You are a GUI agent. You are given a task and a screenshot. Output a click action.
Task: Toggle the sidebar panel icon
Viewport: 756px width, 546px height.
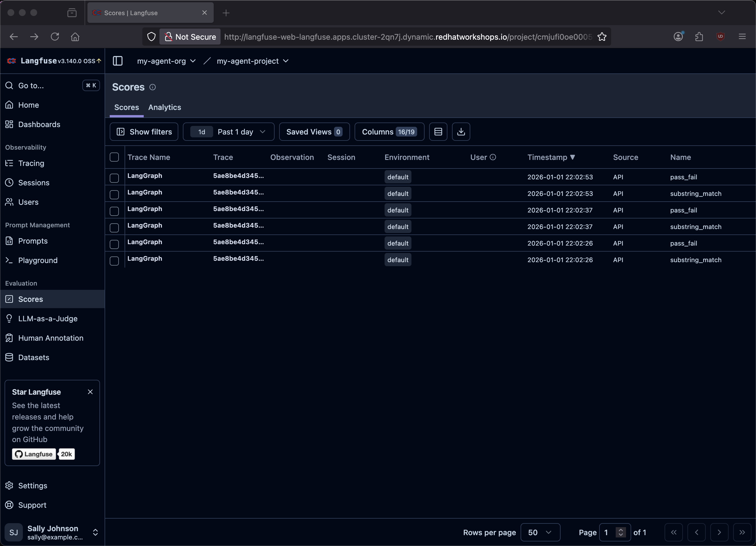tap(118, 61)
